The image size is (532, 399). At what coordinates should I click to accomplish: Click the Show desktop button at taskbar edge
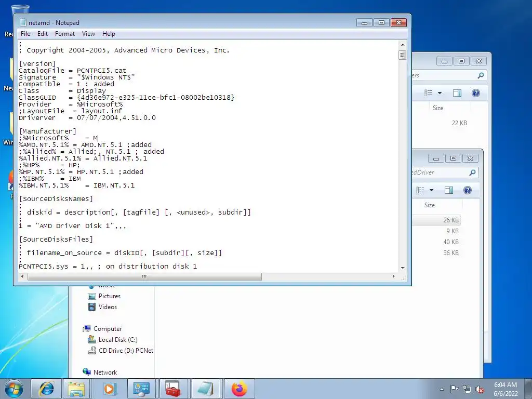(x=529, y=389)
